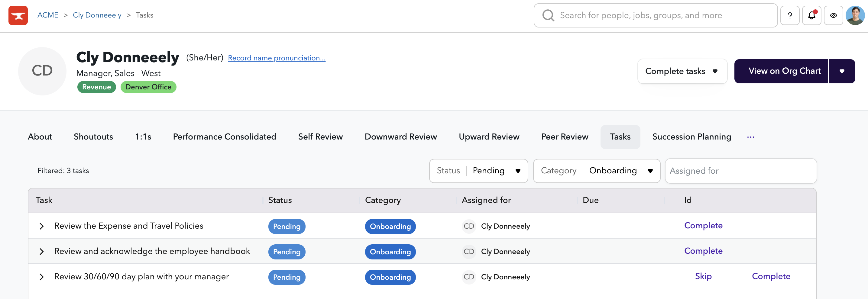Open the Succession Planning tab
This screenshot has width=868, height=299.
point(691,137)
